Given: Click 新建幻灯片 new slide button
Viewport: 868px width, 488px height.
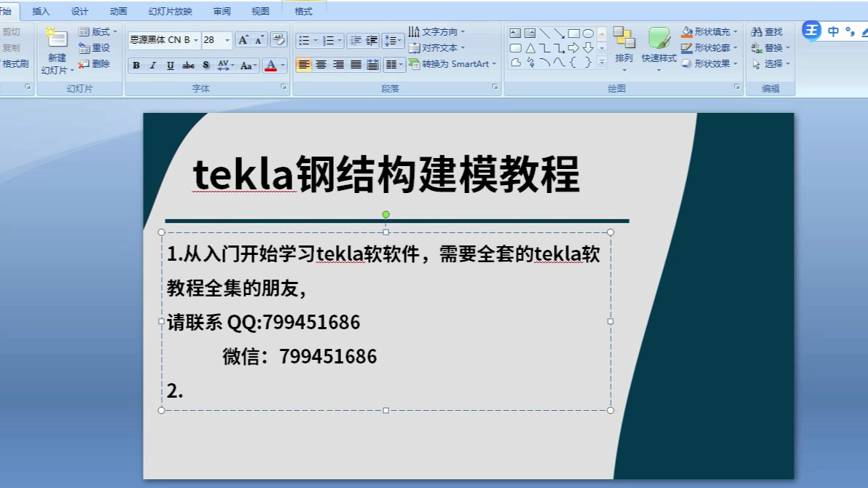Looking at the screenshot, I should coord(57,51).
